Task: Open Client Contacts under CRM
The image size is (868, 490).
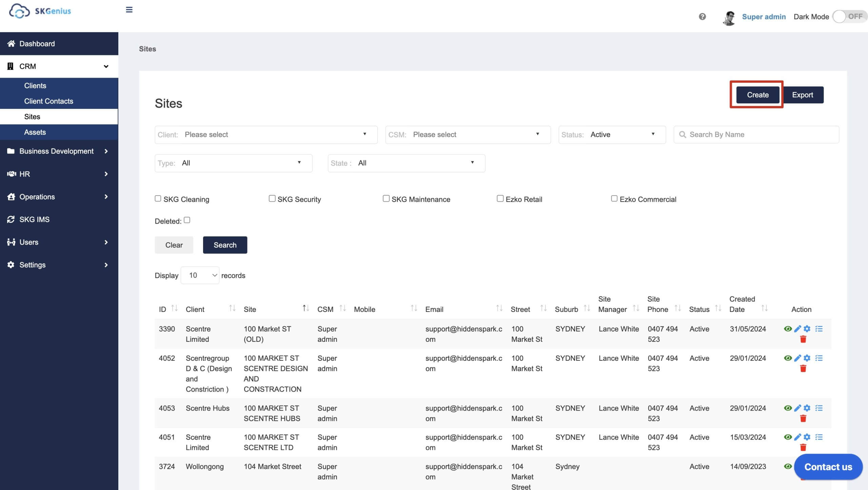Action: pos(59,101)
